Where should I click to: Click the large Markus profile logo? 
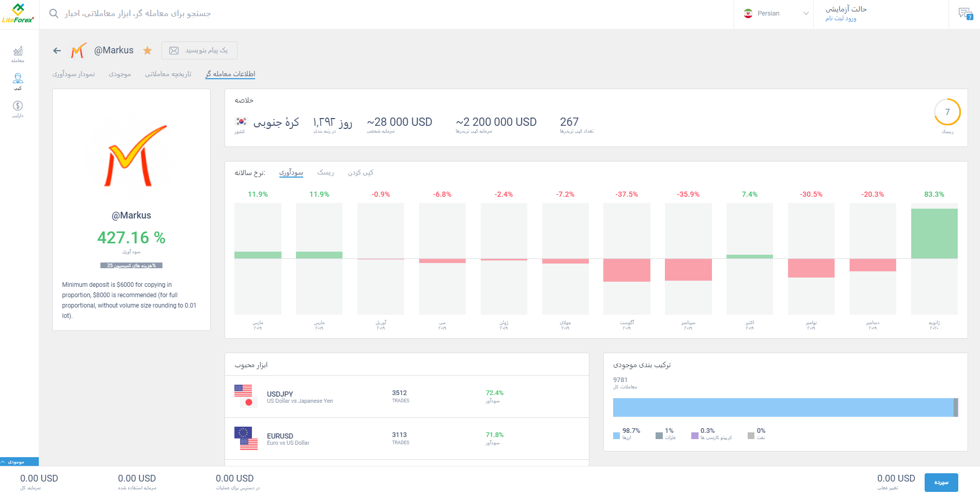click(x=136, y=156)
